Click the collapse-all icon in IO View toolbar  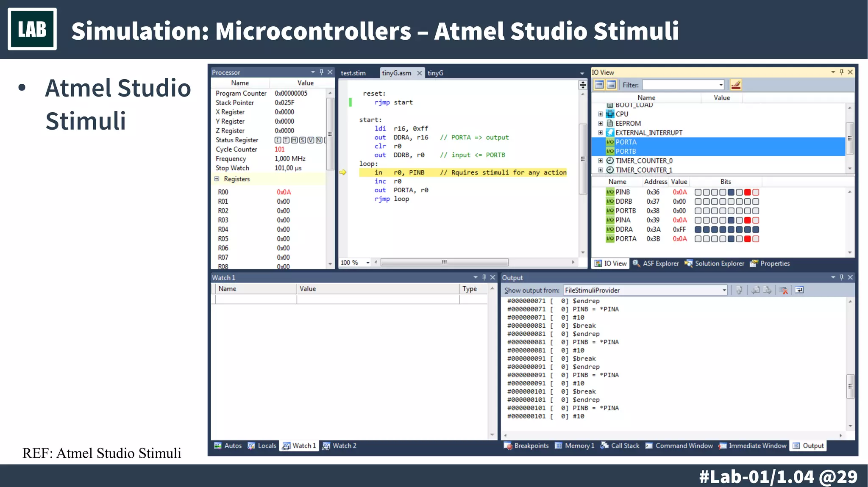pyautogui.click(x=611, y=85)
